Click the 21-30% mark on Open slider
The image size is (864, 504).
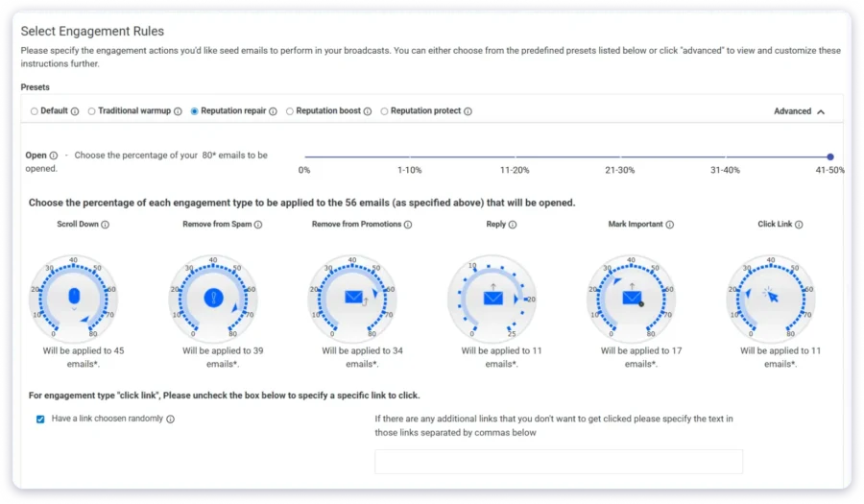tap(620, 157)
